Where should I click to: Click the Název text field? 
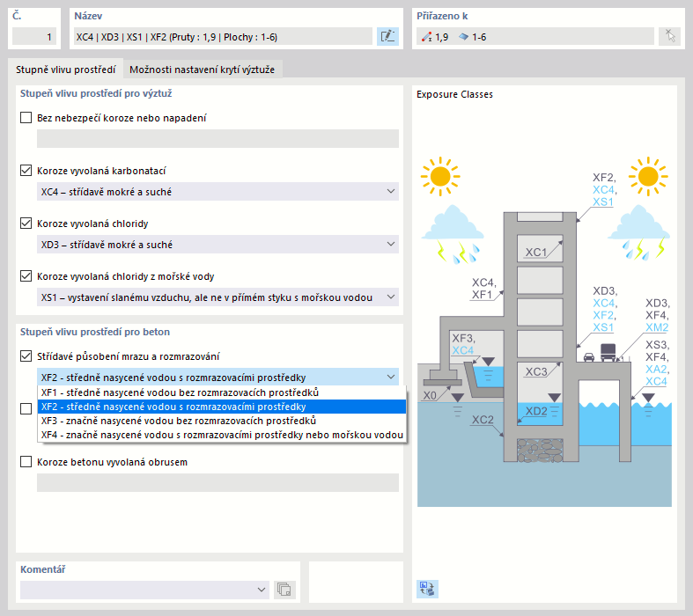[x=223, y=37]
